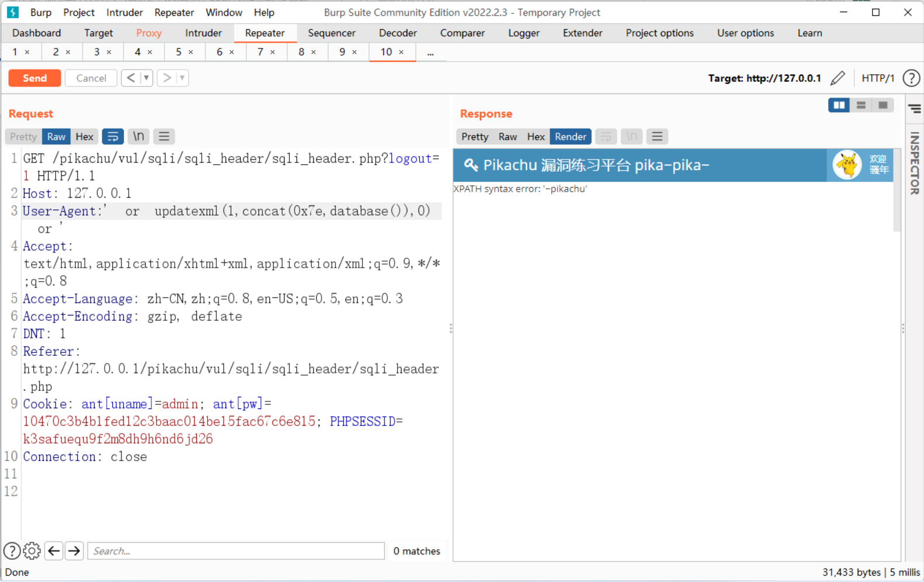Open the Learn tab
This screenshot has height=582, width=924.
810,33
